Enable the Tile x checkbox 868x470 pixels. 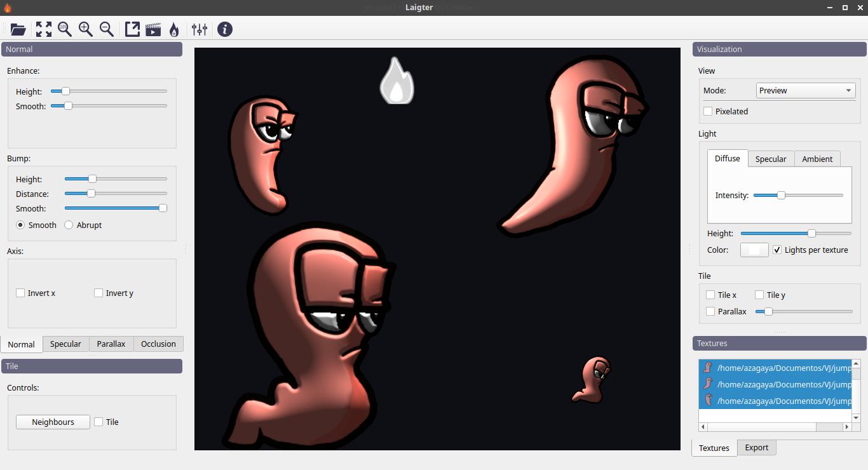pyautogui.click(x=710, y=295)
